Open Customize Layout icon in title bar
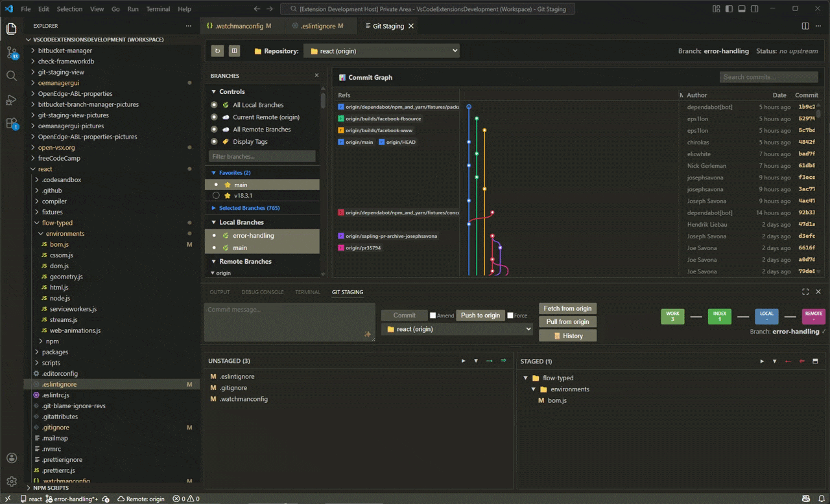The image size is (830, 504). pos(717,9)
